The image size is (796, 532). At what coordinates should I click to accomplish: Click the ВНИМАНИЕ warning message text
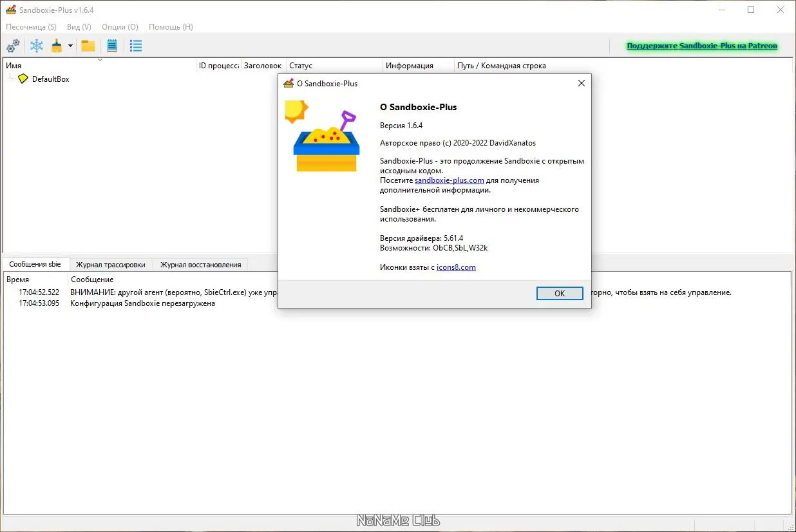click(174, 292)
